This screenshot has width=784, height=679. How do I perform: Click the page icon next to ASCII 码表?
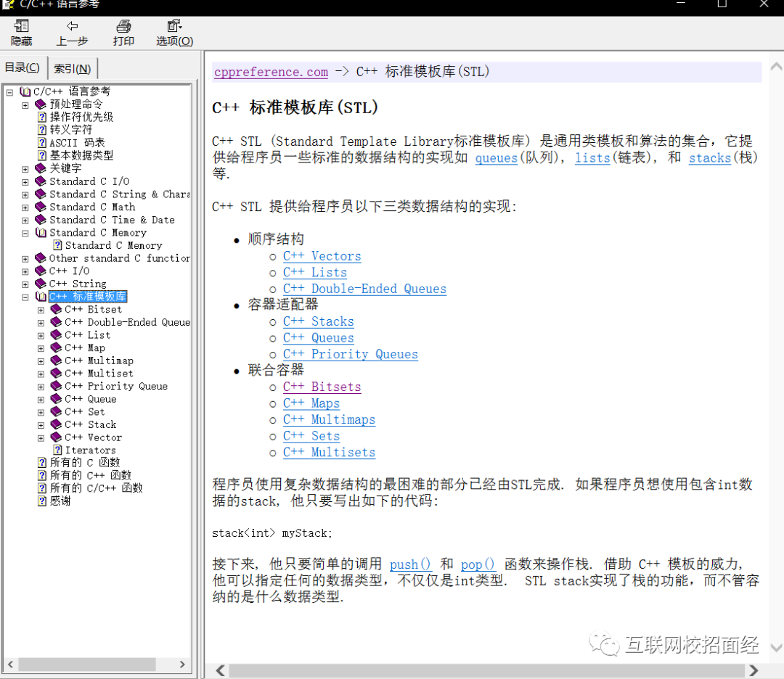[x=43, y=143]
